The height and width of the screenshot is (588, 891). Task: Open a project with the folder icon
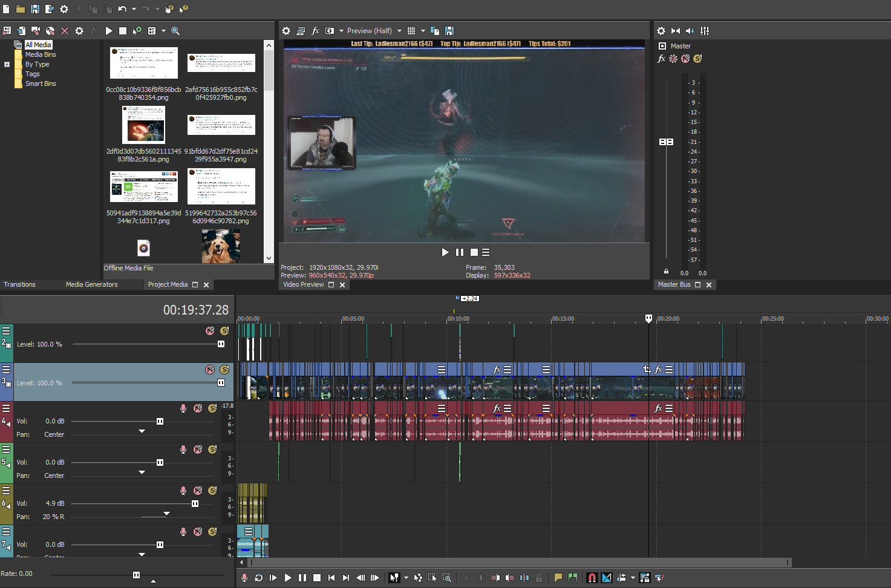click(x=21, y=9)
